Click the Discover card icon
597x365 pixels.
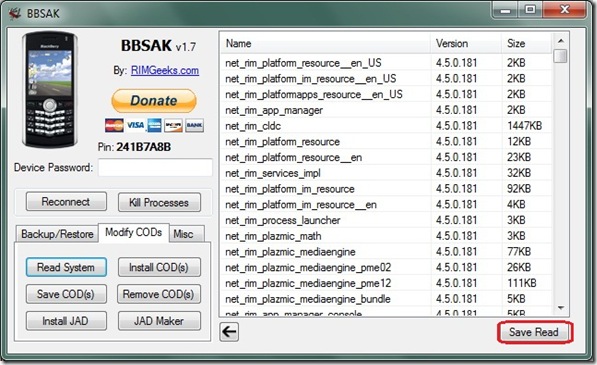173,125
